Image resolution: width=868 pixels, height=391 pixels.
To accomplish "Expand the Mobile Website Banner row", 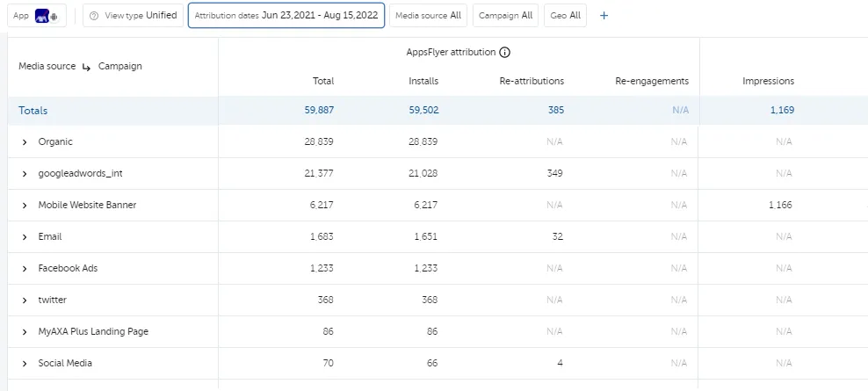I will [x=25, y=206].
